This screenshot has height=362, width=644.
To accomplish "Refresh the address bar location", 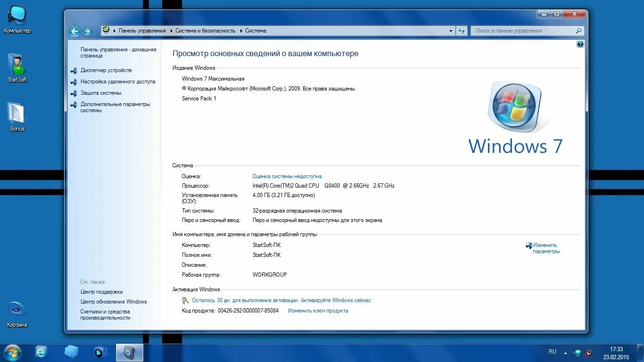I will [x=462, y=31].
